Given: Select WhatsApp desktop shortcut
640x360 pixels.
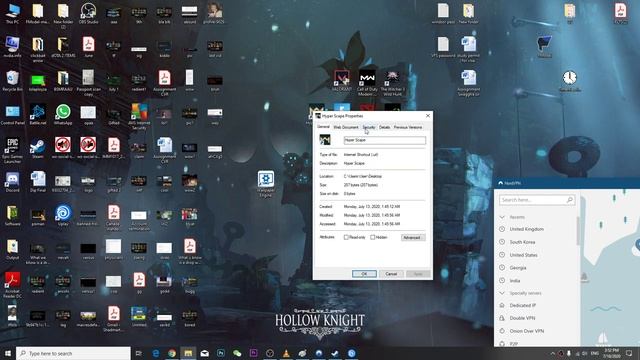Looking at the screenshot, I should [63, 115].
